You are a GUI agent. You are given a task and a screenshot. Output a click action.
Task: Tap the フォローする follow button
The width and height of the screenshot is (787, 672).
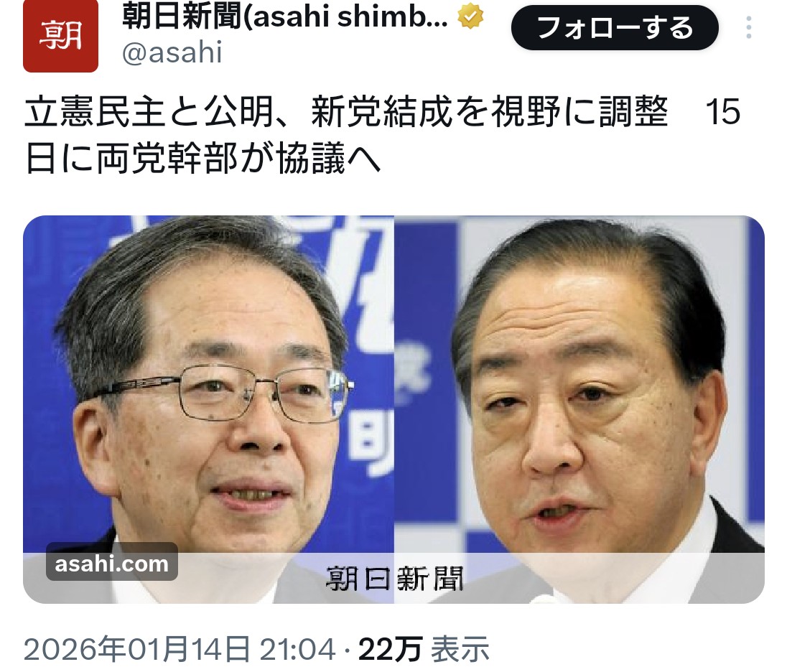615,27
